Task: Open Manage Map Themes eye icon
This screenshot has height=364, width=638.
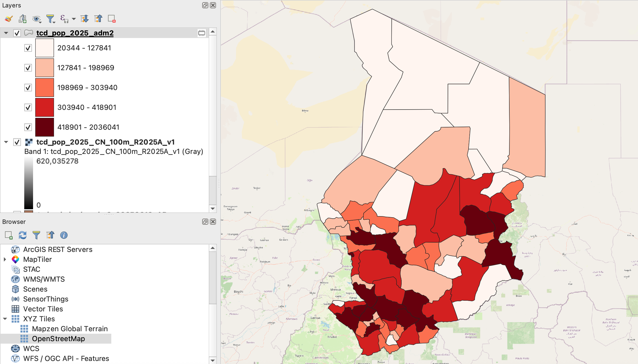Action: tap(36, 19)
